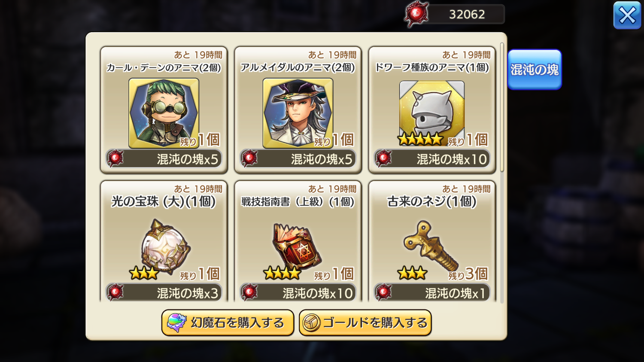This screenshot has height=362, width=644.
Task: Open ゴールドを購入する purchase screen
Action: pos(365,322)
